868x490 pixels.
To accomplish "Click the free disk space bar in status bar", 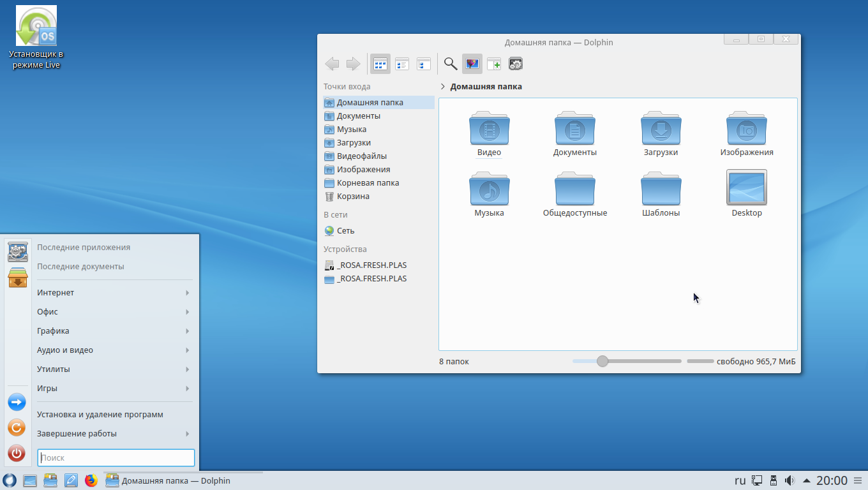I will point(700,362).
